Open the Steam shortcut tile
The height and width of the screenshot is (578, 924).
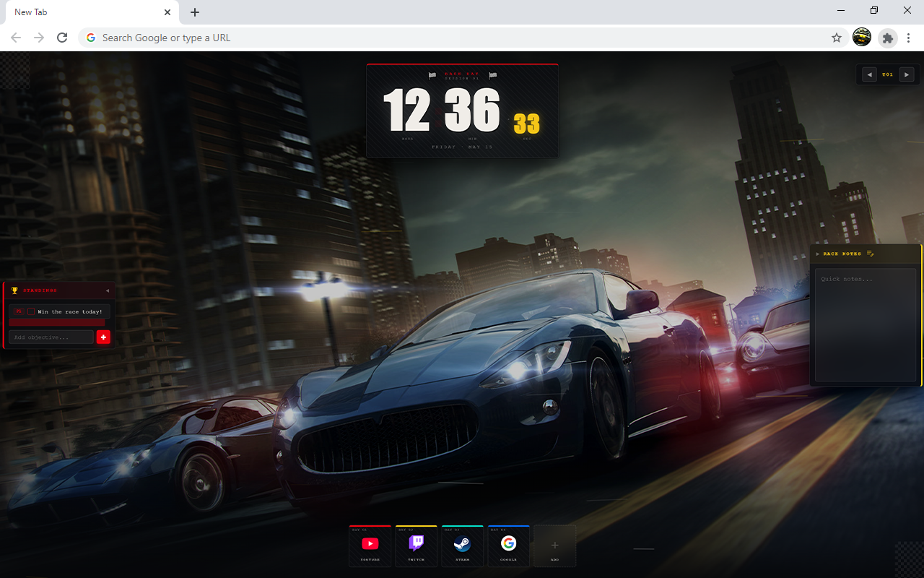[x=462, y=546]
